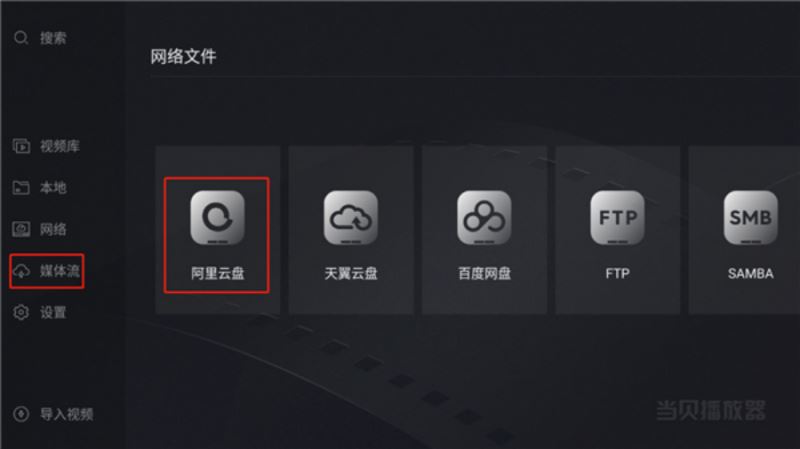
Task: Click the 视频库 video library icon
Action: (21, 146)
